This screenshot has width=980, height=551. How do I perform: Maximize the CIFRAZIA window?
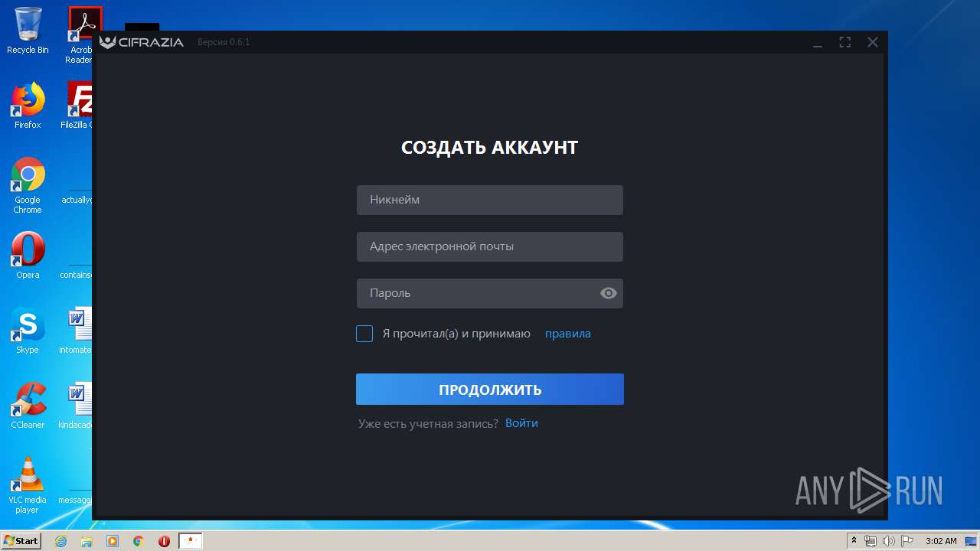click(x=845, y=42)
